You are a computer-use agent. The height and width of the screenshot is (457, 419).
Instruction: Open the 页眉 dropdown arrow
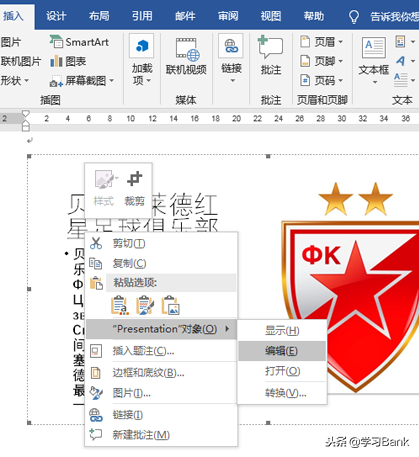coord(340,42)
